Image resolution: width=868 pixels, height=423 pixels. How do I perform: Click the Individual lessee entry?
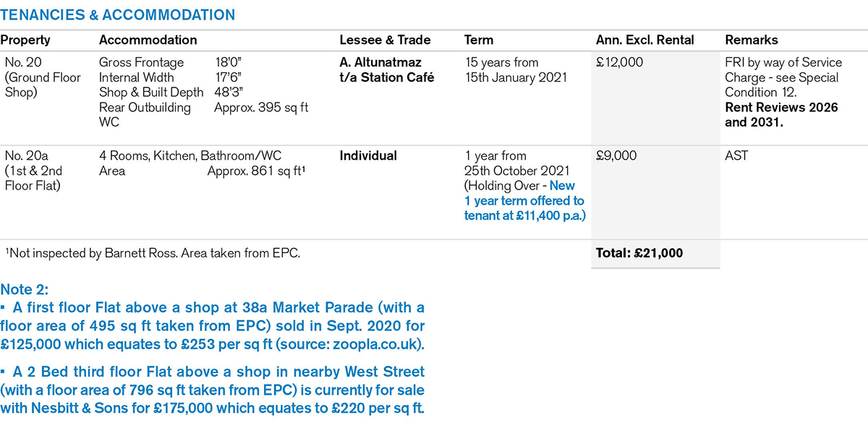click(x=368, y=156)
